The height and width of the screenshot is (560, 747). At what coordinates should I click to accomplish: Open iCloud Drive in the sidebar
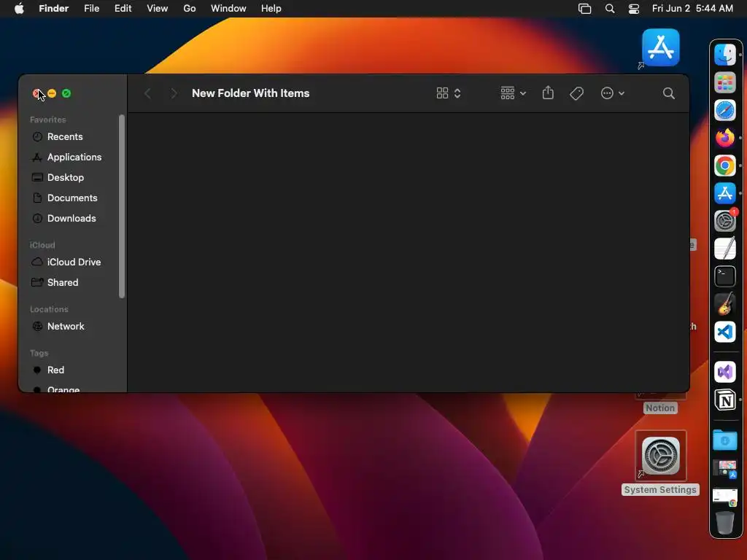[x=72, y=262]
